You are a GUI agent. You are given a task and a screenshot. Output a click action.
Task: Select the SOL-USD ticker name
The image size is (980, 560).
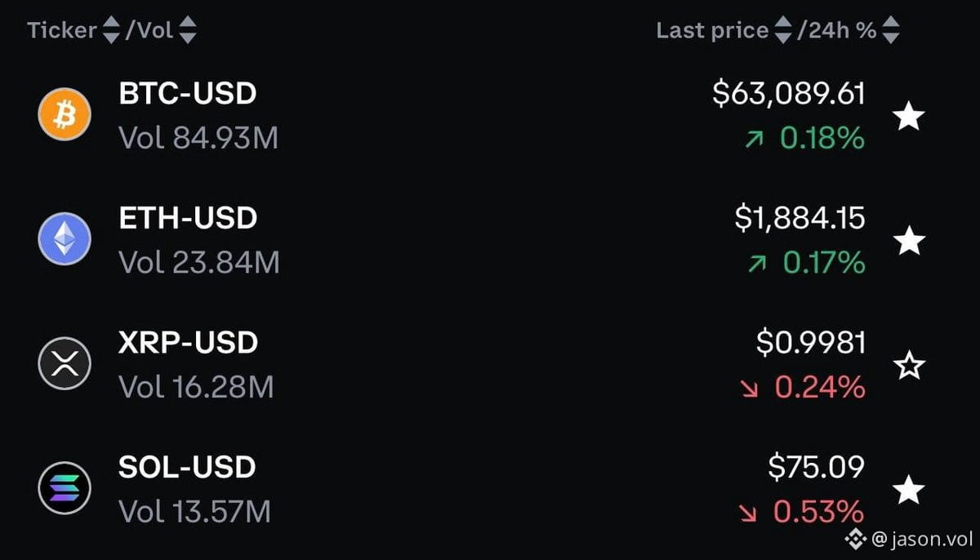pyautogui.click(x=187, y=467)
